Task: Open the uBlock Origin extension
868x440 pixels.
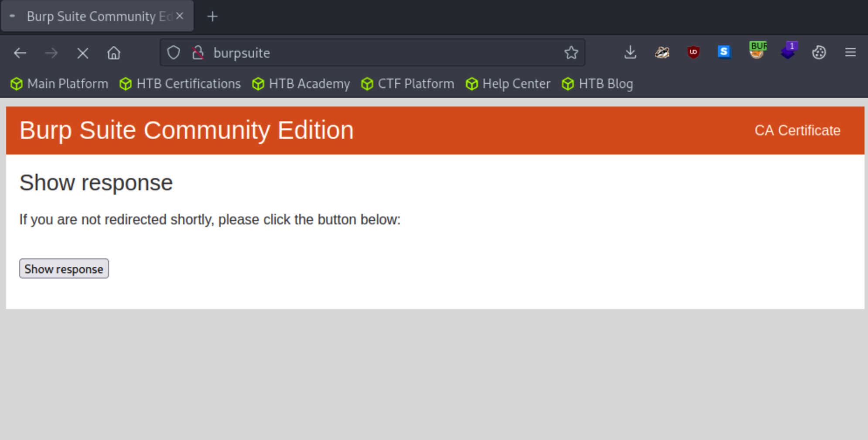Action: point(693,52)
